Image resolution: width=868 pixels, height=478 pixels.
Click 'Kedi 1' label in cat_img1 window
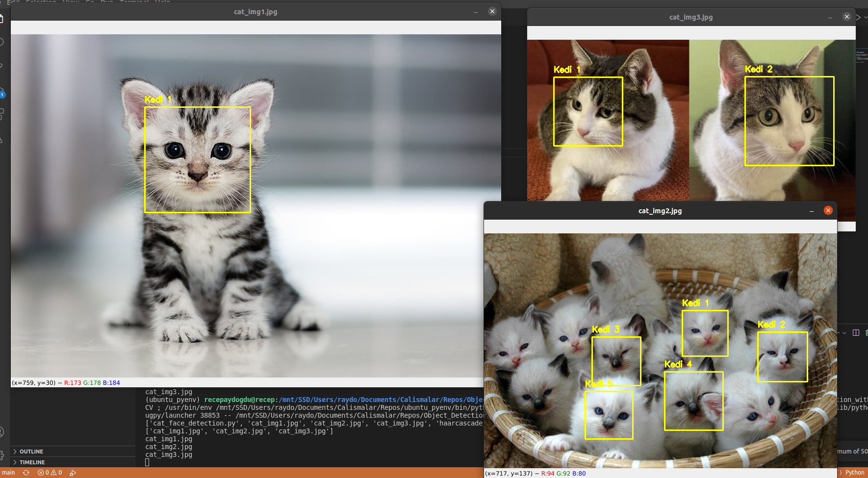pos(158,100)
